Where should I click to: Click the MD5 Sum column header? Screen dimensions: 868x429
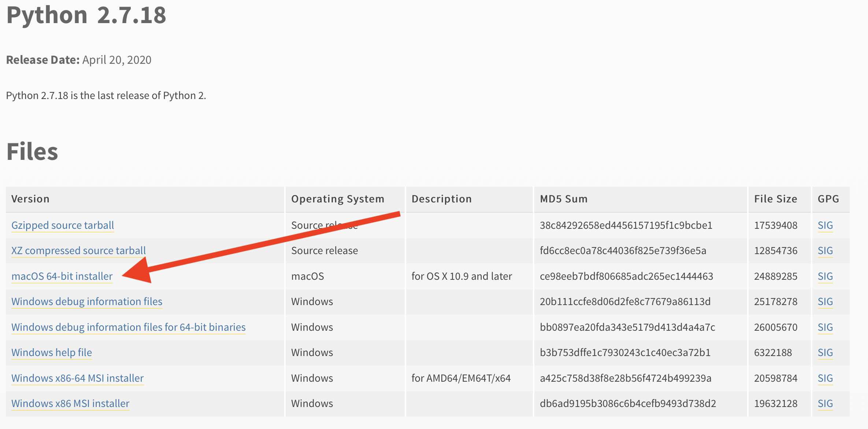point(563,199)
